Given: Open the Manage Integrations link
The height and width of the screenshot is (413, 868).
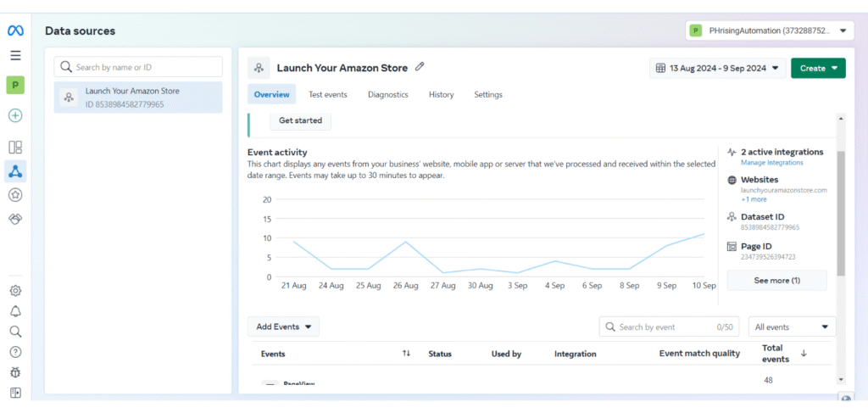Looking at the screenshot, I should (x=771, y=163).
